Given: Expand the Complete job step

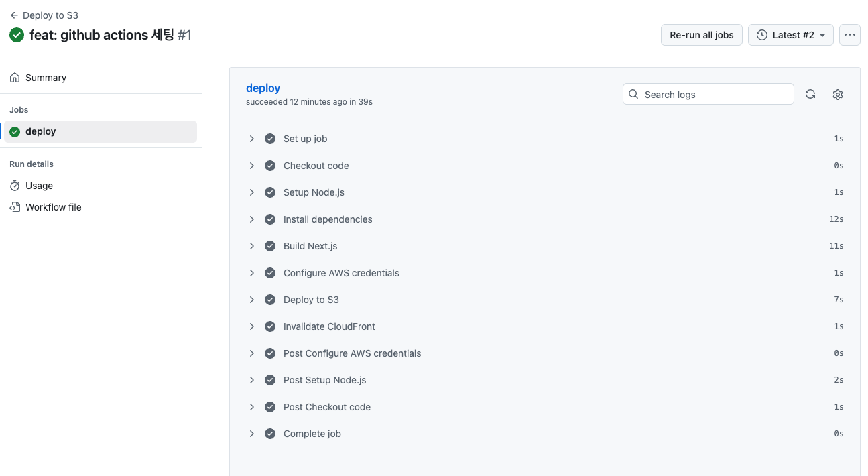Looking at the screenshot, I should click(252, 434).
